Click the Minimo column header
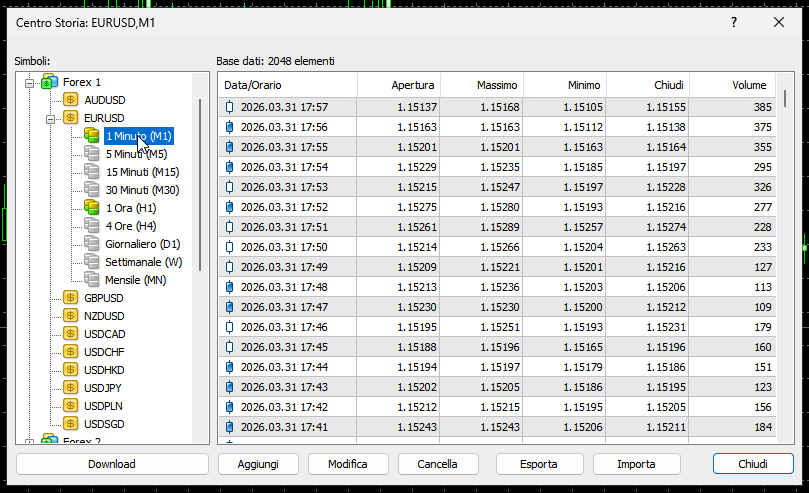Image resolution: width=809 pixels, height=493 pixels. pos(565,85)
